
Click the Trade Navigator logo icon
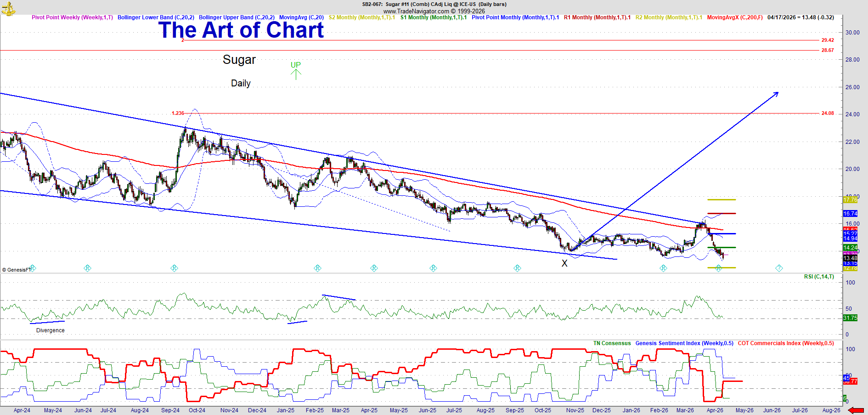(8, 8)
